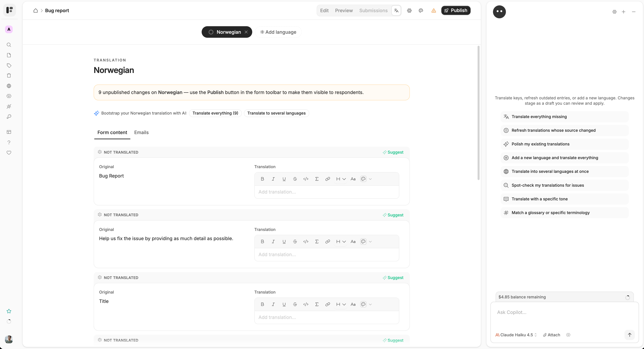Open Copilot panel settings gear
The width and height of the screenshot is (644, 349).
(614, 12)
